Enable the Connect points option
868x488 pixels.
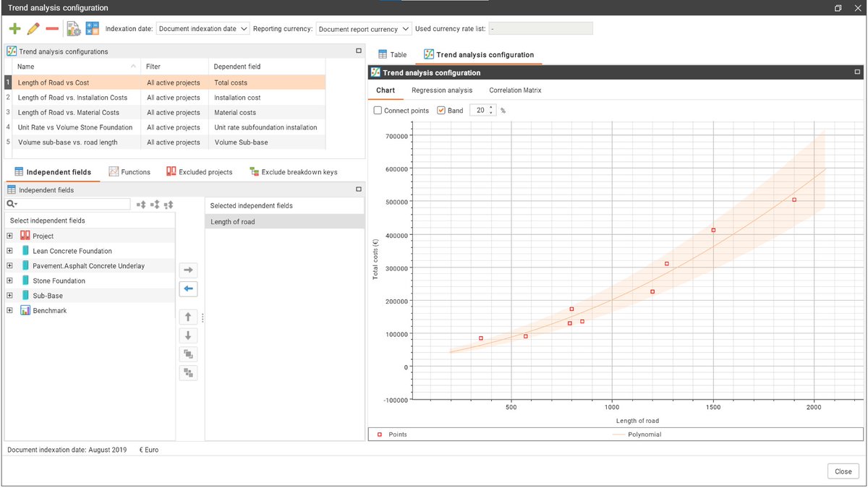pos(379,110)
